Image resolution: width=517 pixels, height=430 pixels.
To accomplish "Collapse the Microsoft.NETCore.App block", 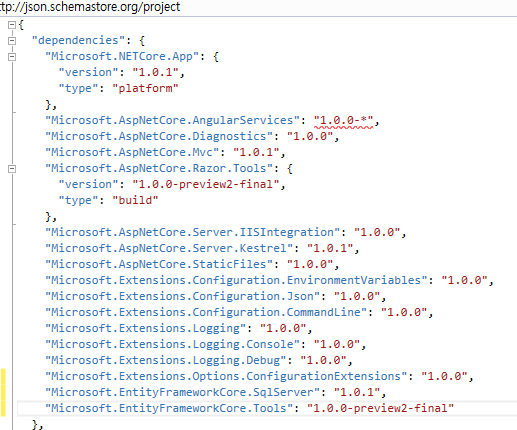I will (12, 57).
